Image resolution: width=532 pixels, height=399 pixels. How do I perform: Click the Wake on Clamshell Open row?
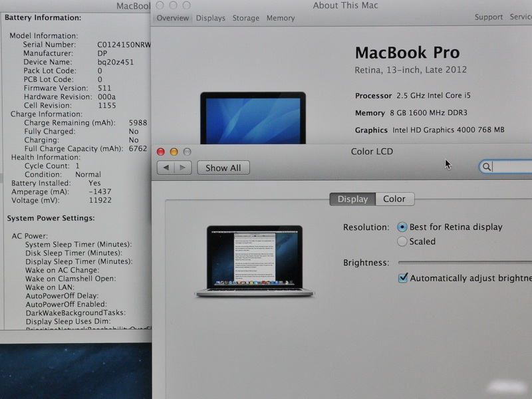pos(70,279)
